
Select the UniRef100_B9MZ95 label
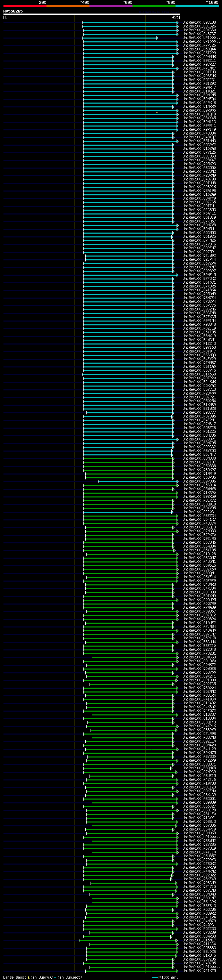pos(199,443)
